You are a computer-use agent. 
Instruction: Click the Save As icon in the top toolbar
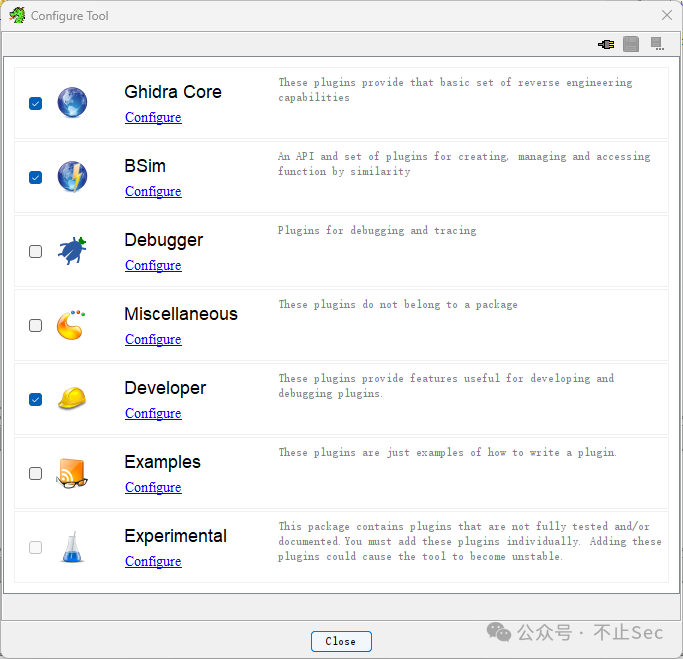[x=657, y=44]
